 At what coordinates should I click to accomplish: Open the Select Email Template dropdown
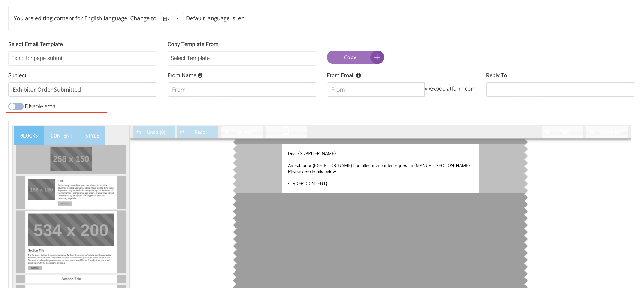(82, 58)
